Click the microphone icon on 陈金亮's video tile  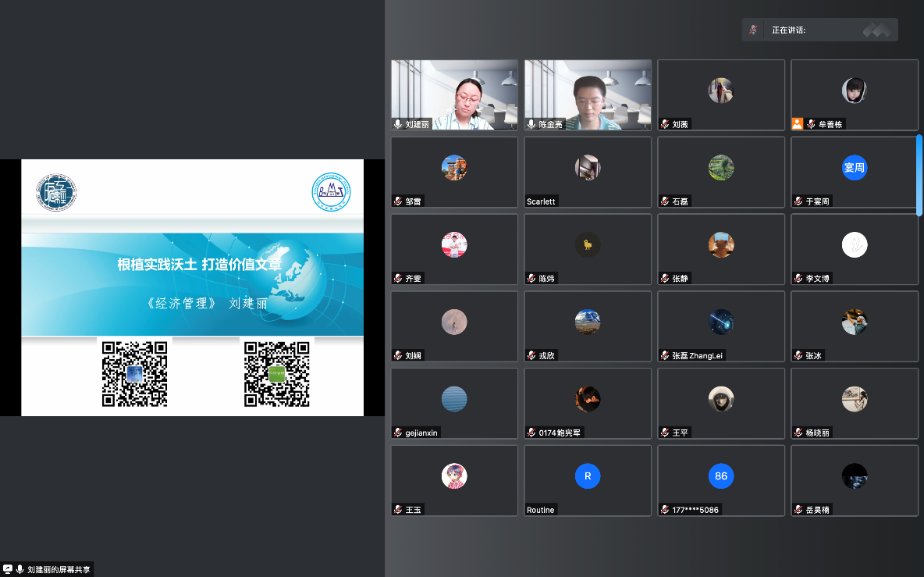(x=531, y=124)
